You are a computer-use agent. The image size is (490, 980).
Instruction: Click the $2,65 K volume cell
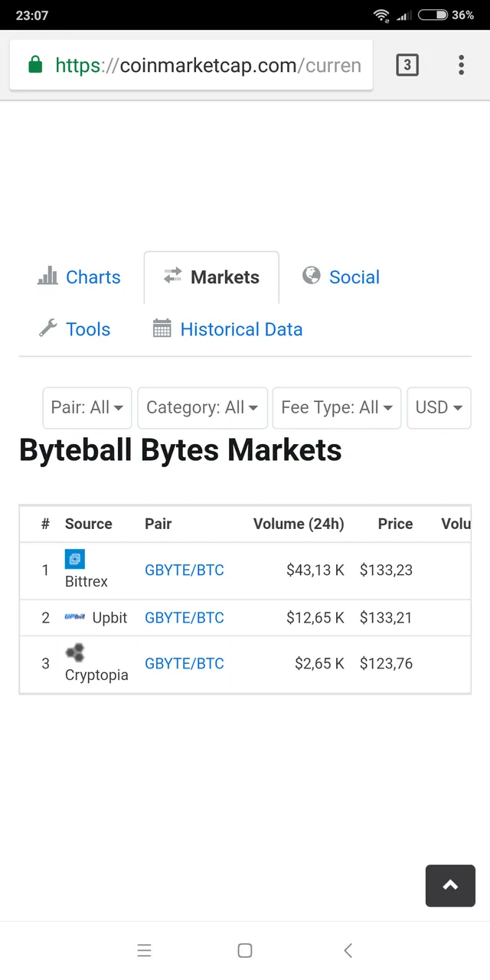319,664
